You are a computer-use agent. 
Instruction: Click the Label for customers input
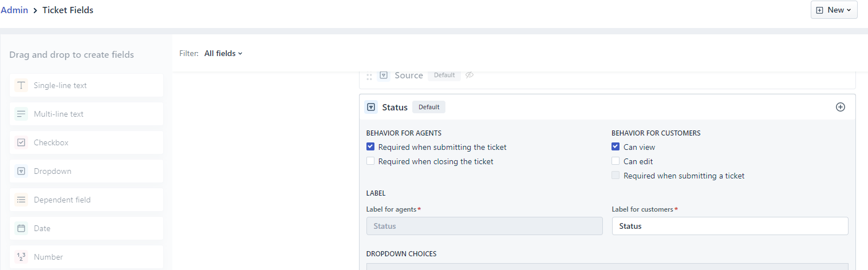[730, 226]
